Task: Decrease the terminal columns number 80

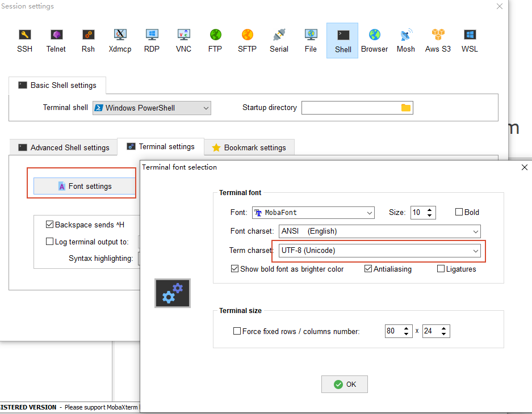Action: pyautogui.click(x=406, y=334)
